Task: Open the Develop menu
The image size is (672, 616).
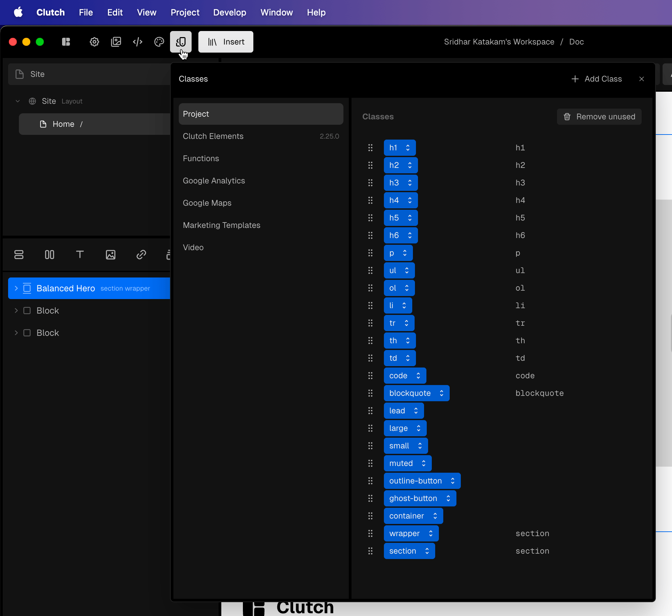Action: [x=230, y=12]
